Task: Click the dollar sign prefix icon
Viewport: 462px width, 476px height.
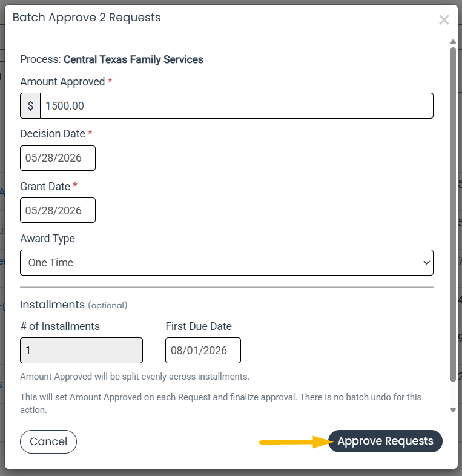Action: click(30, 105)
